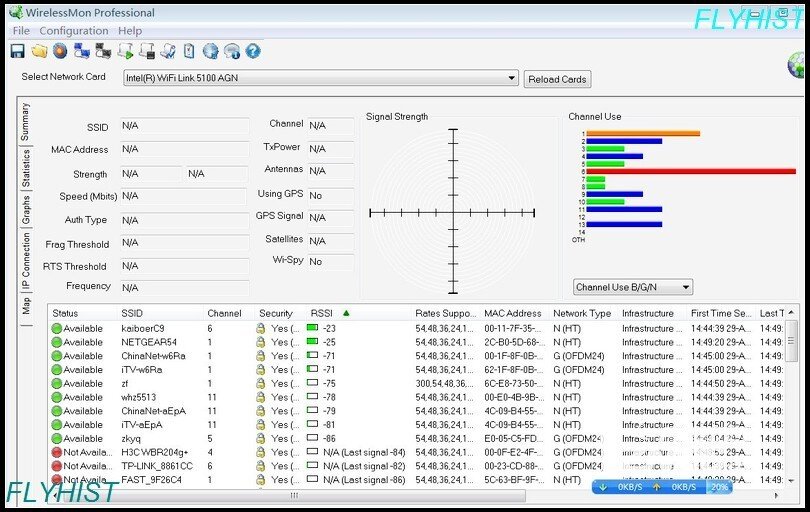Click the start logging green play icon
Viewport: 810px width, 512px height.
pyautogui.click(x=125, y=51)
